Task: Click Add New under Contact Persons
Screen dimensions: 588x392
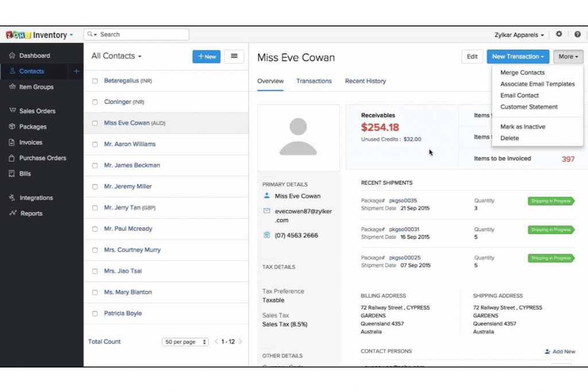Action: click(560, 351)
